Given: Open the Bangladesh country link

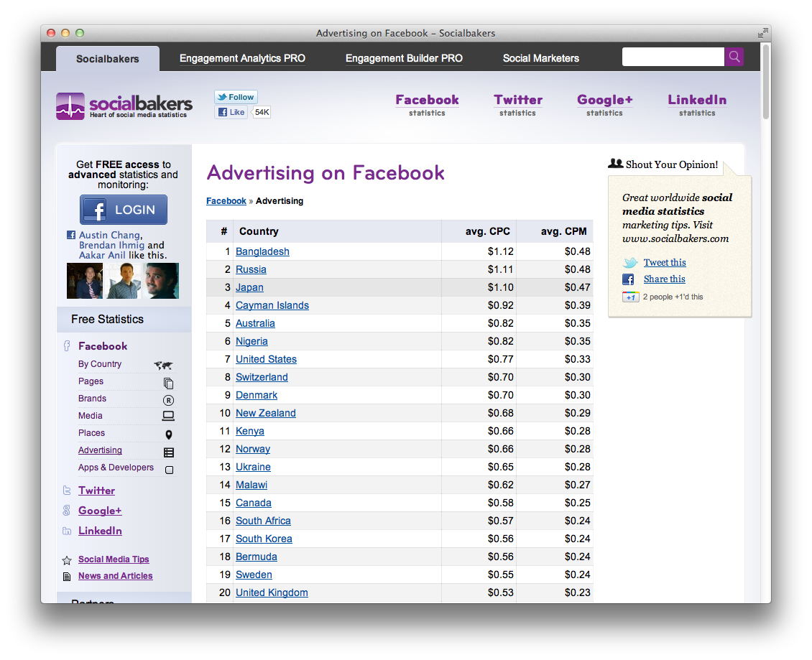Looking at the screenshot, I should click(x=262, y=251).
